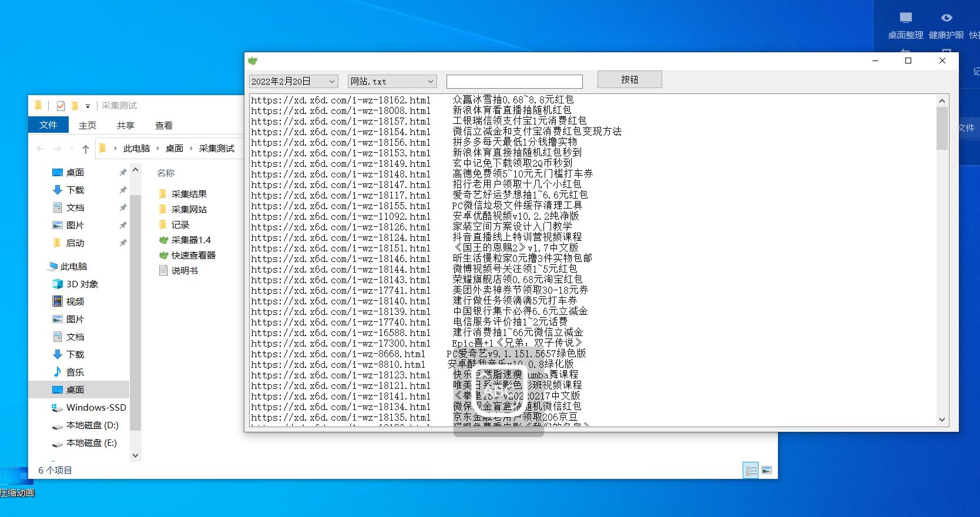Click the 6 个项目 status bar text

(55, 470)
